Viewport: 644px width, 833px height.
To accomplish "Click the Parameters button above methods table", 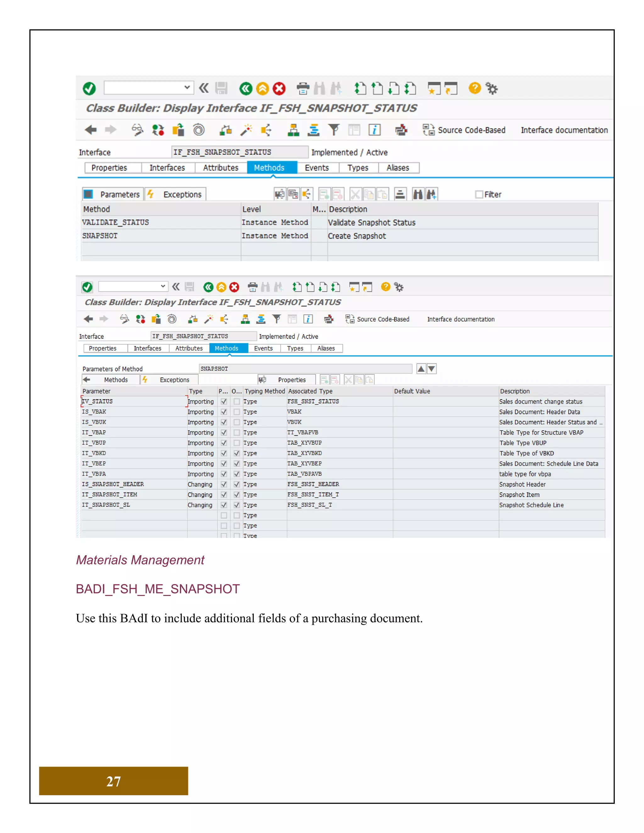I will [113, 194].
